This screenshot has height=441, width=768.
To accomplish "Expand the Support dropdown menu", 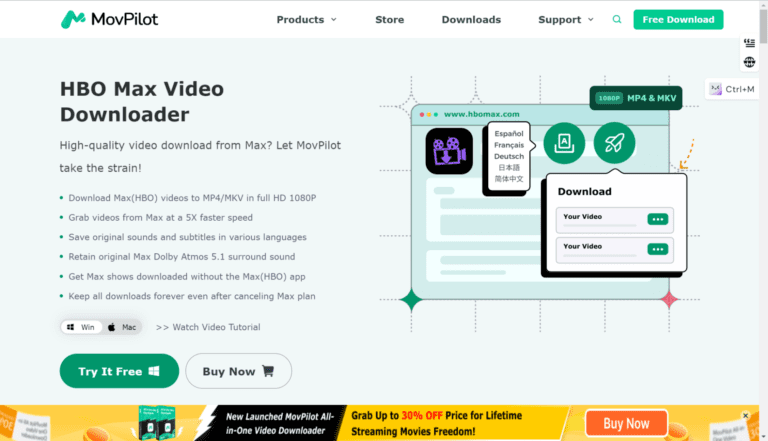I will 566,20.
